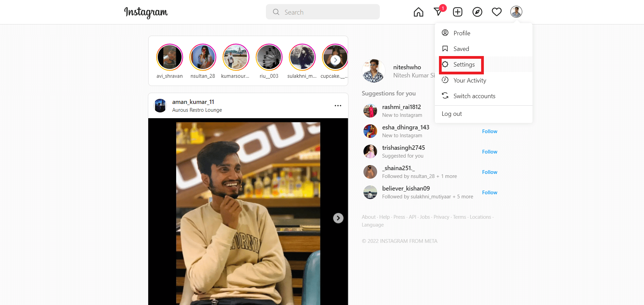Show next photo in post carousel
The image size is (644, 305).
(x=338, y=218)
